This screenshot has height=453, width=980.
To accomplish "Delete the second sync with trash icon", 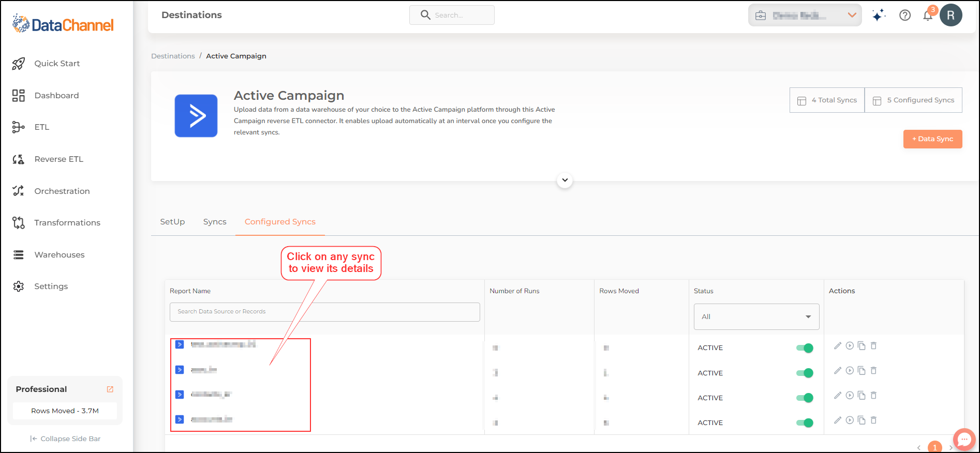I will click(x=873, y=371).
